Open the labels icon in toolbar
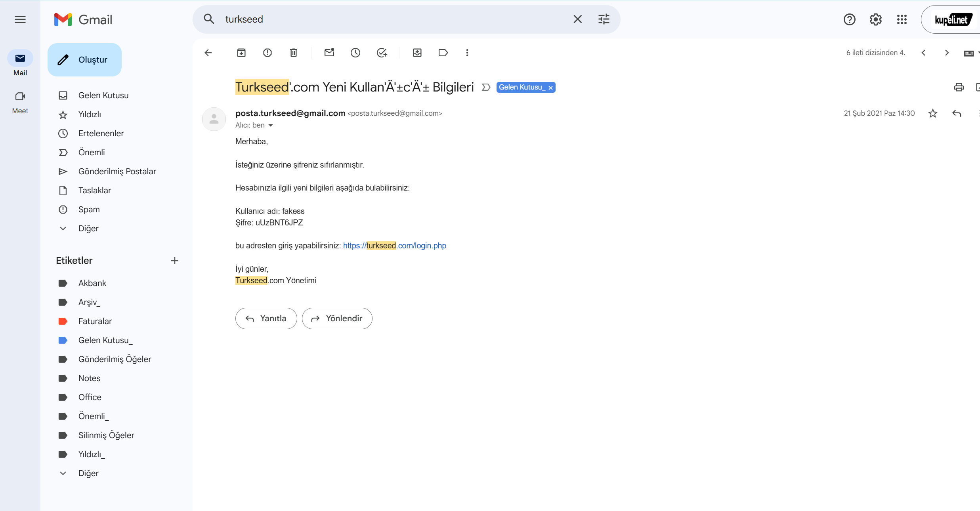 [x=443, y=53]
